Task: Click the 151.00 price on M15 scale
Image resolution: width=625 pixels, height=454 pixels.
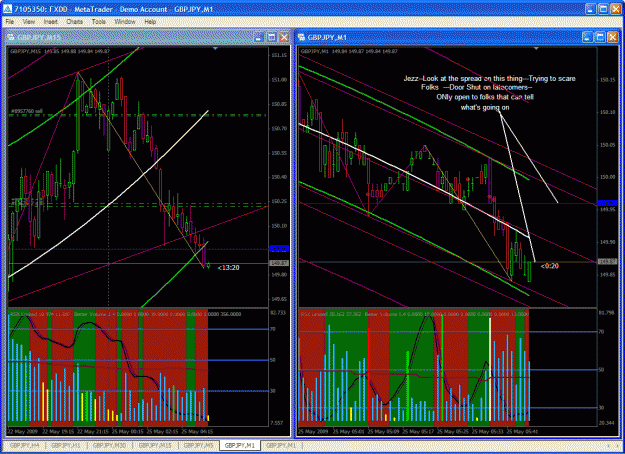Action: point(279,80)
